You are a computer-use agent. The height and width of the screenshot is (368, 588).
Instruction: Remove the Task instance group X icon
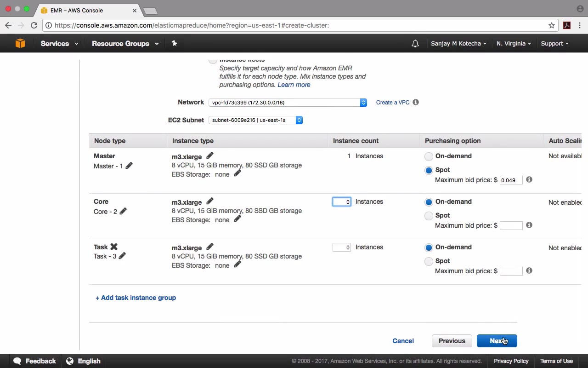click(x=114, y=247)
